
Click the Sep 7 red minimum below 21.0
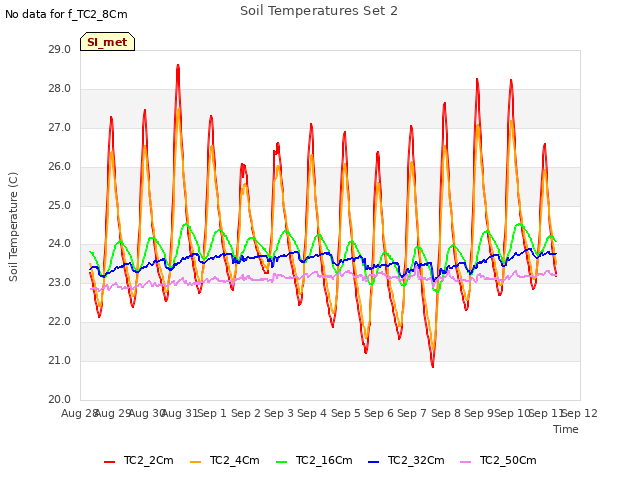433,366
